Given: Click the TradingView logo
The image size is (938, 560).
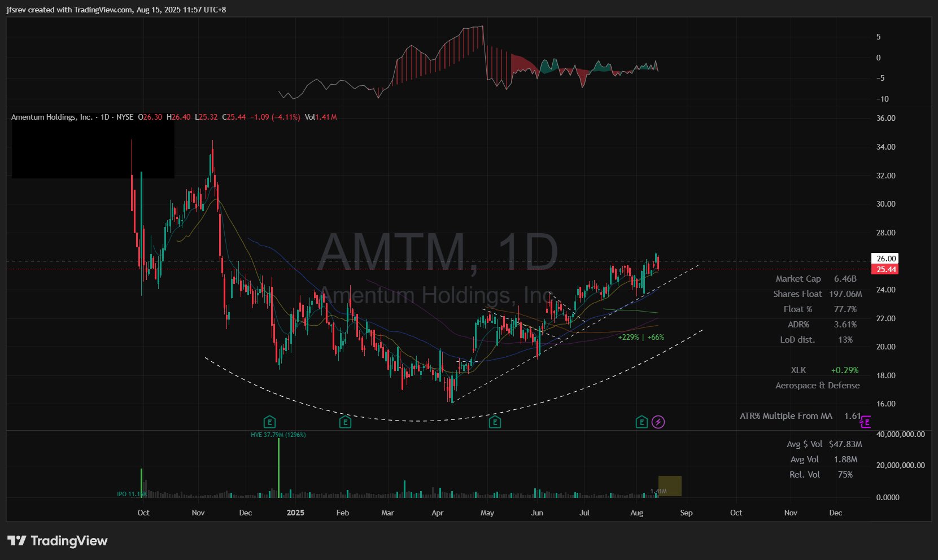Looking at the screenshot, I should tap(58, 541).
